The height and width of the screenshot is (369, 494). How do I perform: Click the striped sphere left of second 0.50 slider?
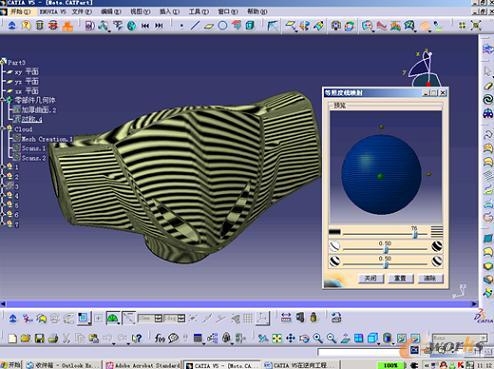pyautogui.click(x=335, y=261)
